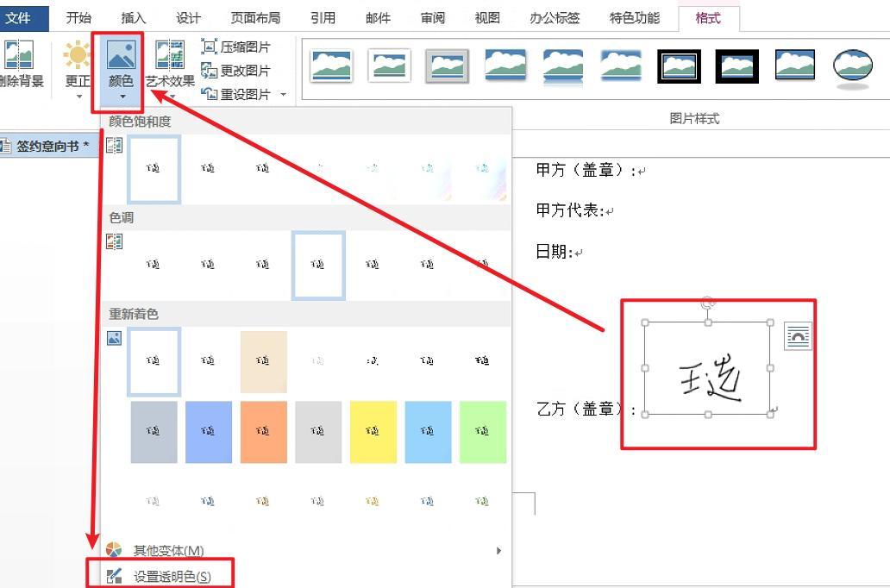Choose the blue recolor swatch

click(x=209, y=432)
